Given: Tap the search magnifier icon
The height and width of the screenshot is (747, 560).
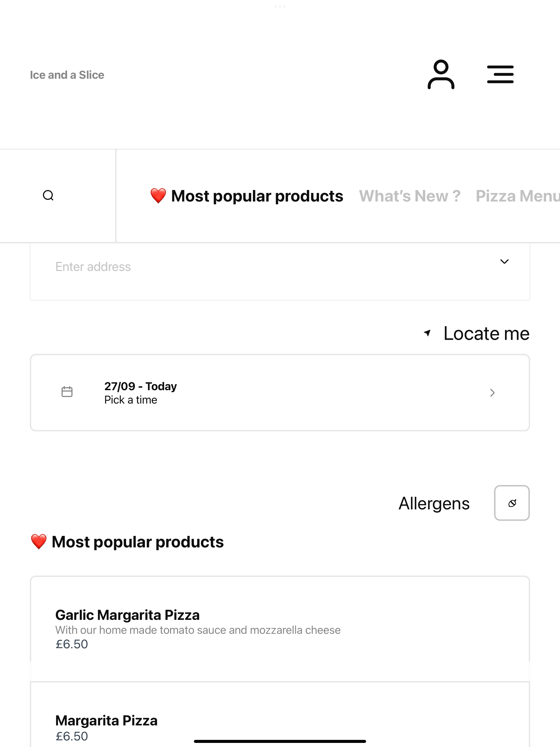Looking at the screenshot, I should click(x=48, y=195).
